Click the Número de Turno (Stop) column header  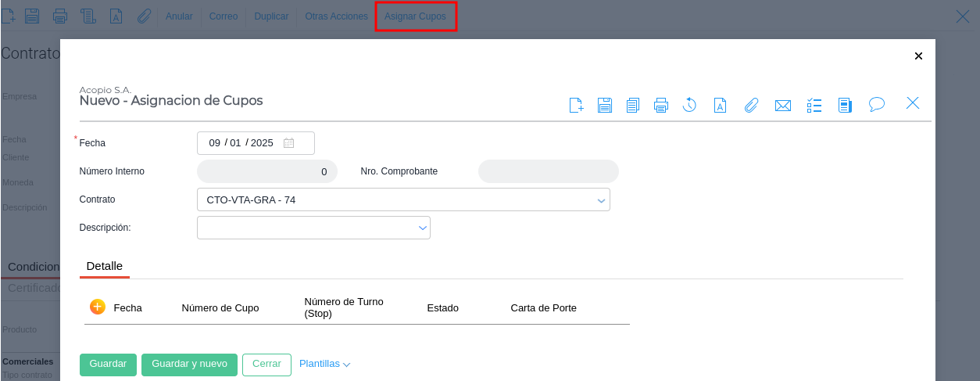pyautogui.click(x=344, y=307)
